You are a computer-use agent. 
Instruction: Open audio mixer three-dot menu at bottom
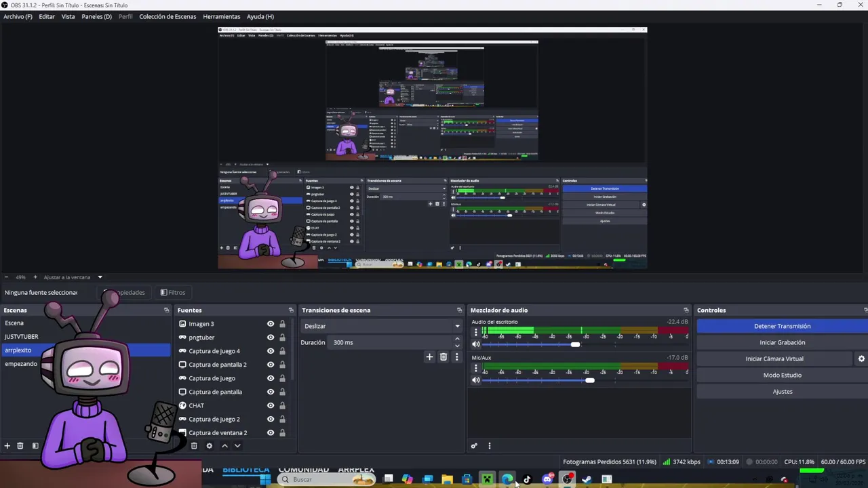[x=489, y=446]
